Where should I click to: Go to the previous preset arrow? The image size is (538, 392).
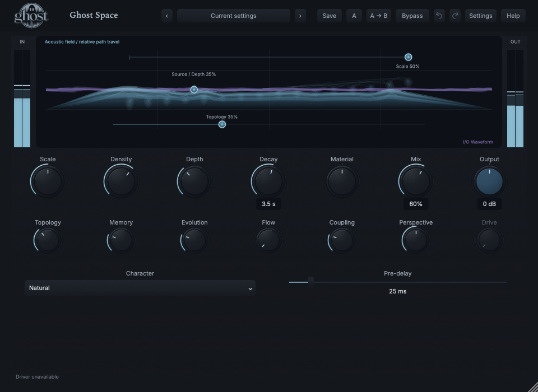point(167,16)
